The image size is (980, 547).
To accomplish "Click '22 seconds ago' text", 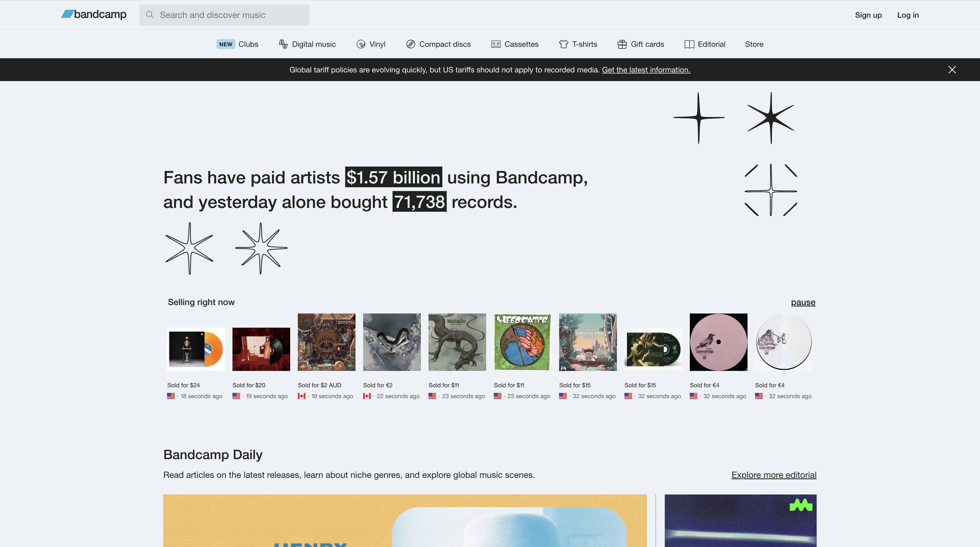I will click(x=398, y=396).
